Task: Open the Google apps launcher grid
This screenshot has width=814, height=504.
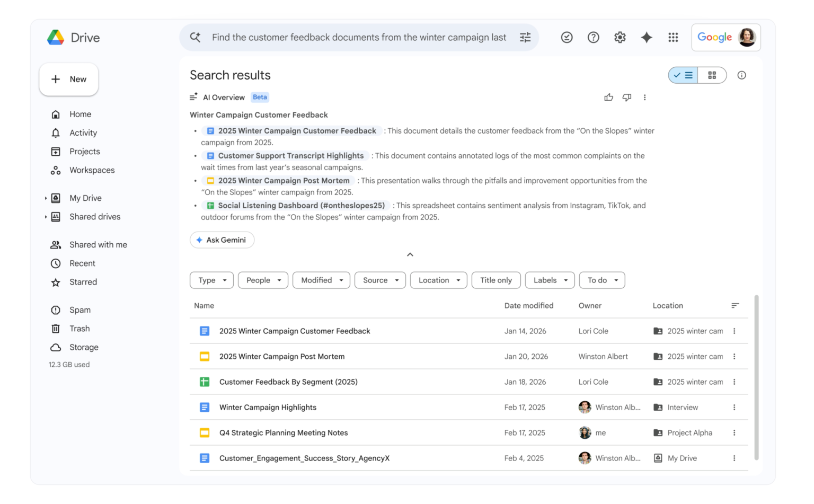Action: tap(673, 37)
